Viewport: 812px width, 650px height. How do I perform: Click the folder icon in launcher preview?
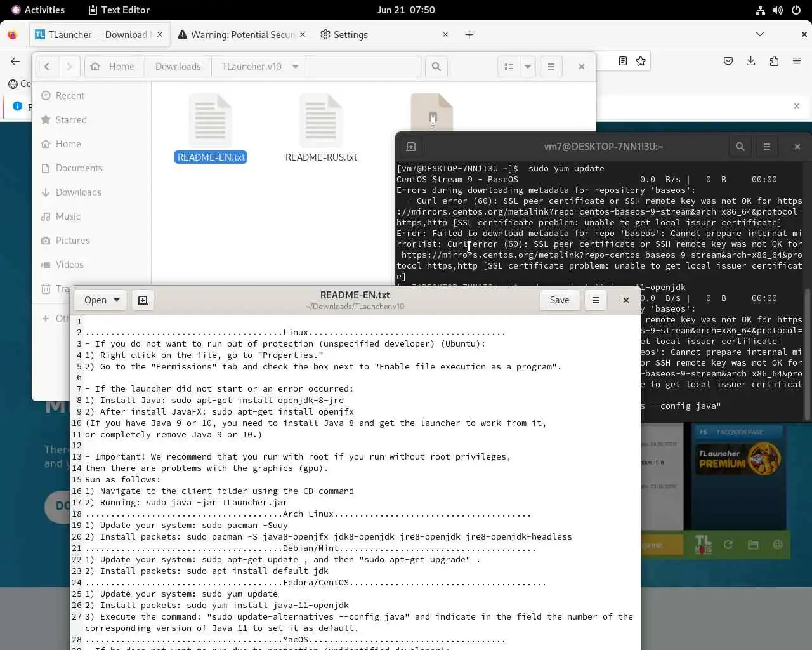[753, 545]
